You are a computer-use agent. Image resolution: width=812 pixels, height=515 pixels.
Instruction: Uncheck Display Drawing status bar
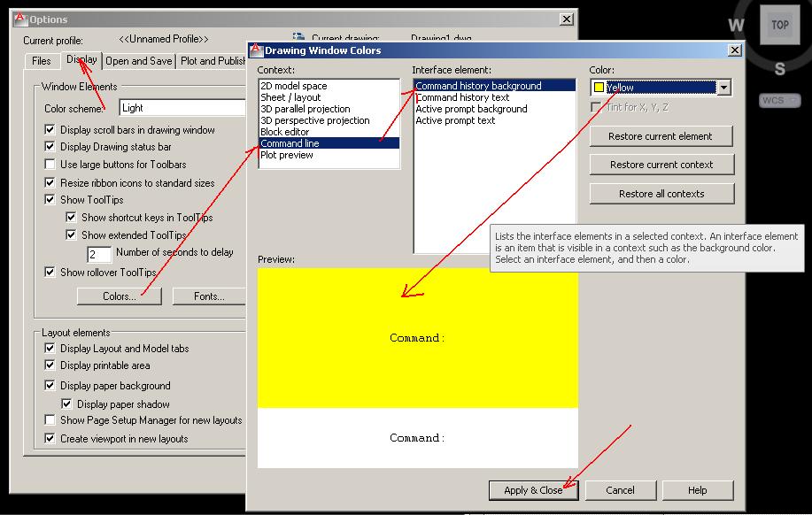click(50, 144)
